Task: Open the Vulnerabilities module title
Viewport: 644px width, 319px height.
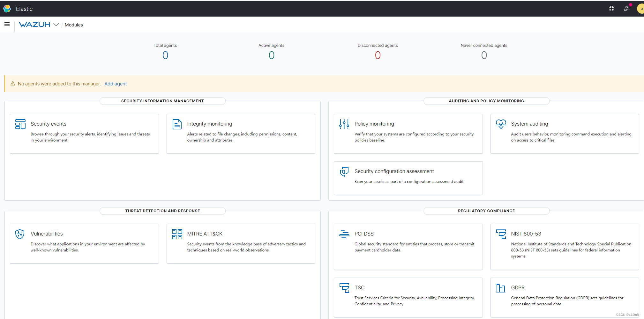Action: [x=47, y=234]
